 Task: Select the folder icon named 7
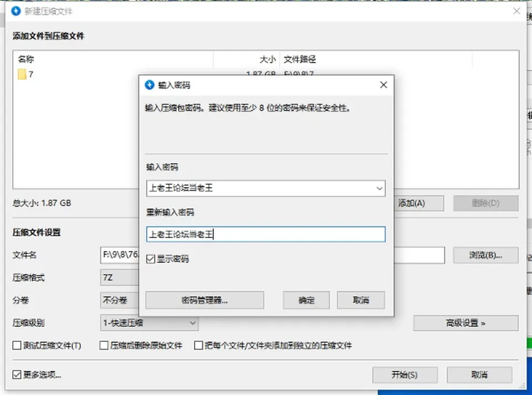click(22, 74)
